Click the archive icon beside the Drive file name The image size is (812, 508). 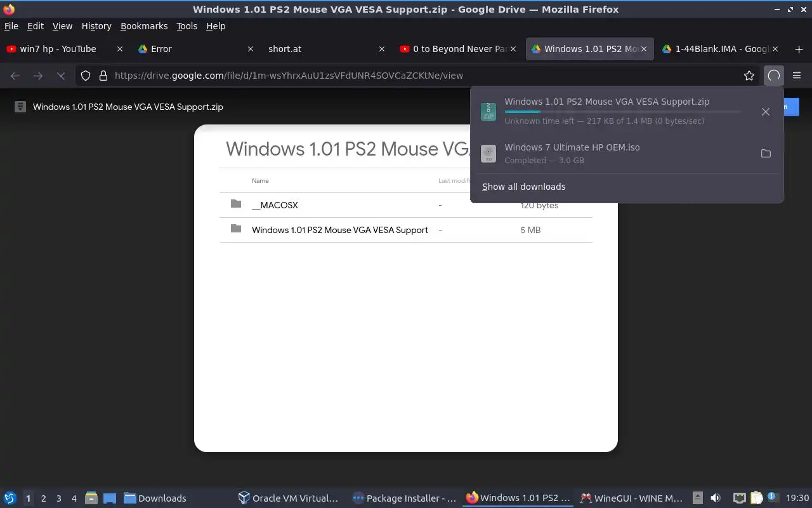click(20, 107)
